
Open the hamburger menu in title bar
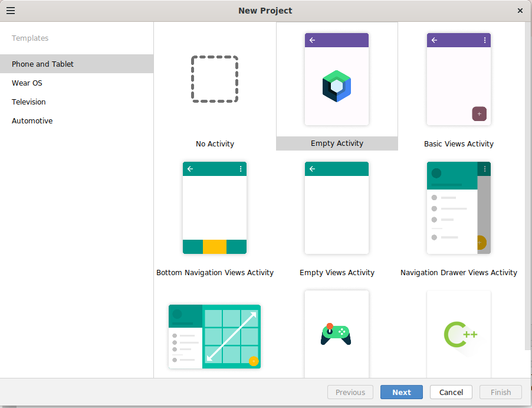pos(11,11)
